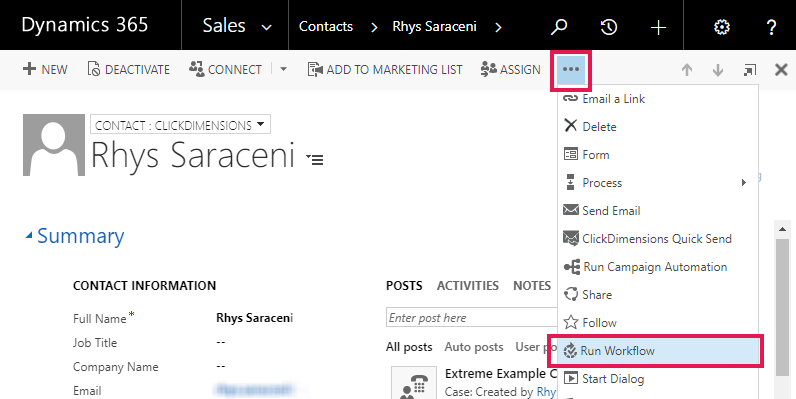Click the phone case post icon

pyautogui.click(x=414, y=383)
